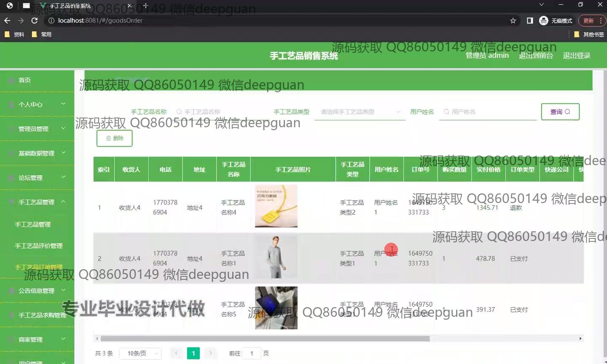Expand the 管理员管理 sidebar menu
The image size is (607, 364).
[37, 129]
